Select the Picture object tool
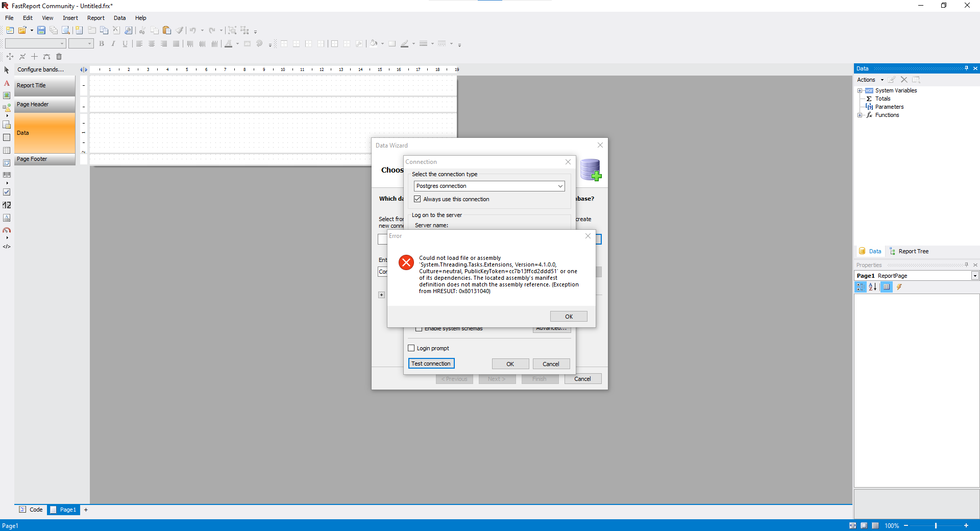Screen dimensions: 980x531 (x=7, y=95)
